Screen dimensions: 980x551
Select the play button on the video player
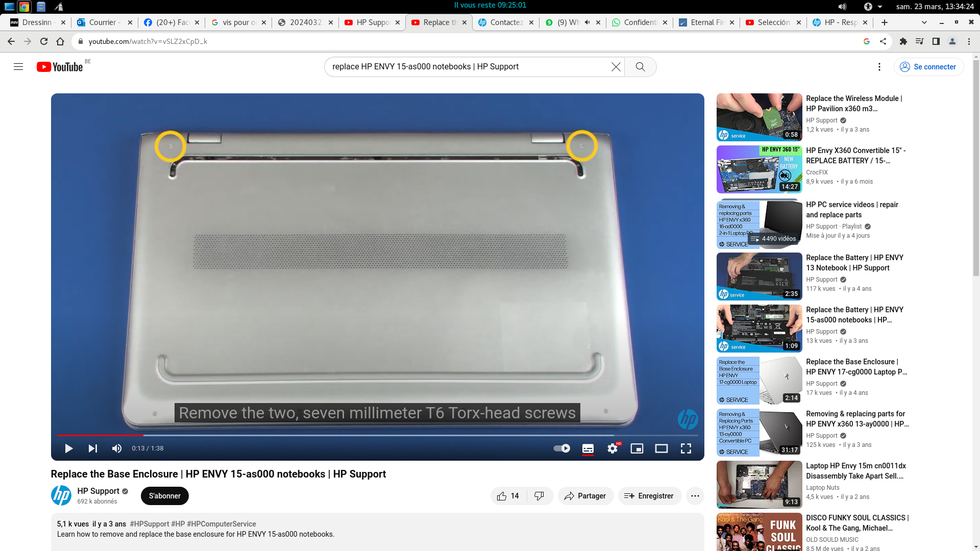pos(68,448)
